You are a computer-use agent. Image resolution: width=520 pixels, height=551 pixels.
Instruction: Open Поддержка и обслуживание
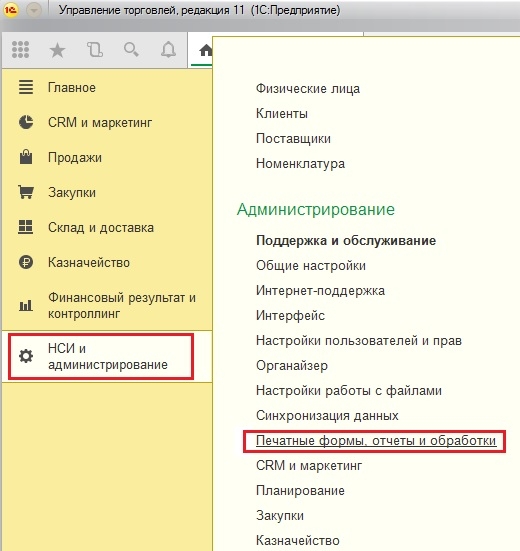coord(346,241)
